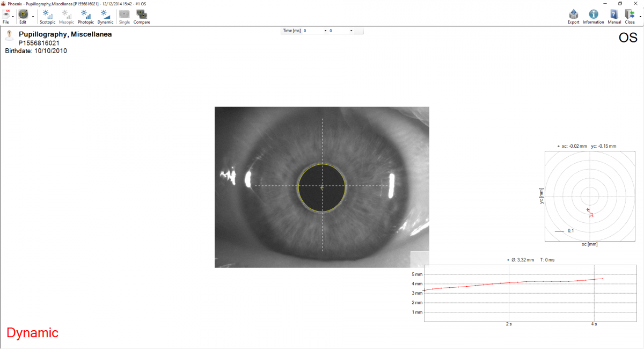Screen dimensions: 644x349
Task: Open the first Time [ms] dropdown
Action: coord(325,31)
